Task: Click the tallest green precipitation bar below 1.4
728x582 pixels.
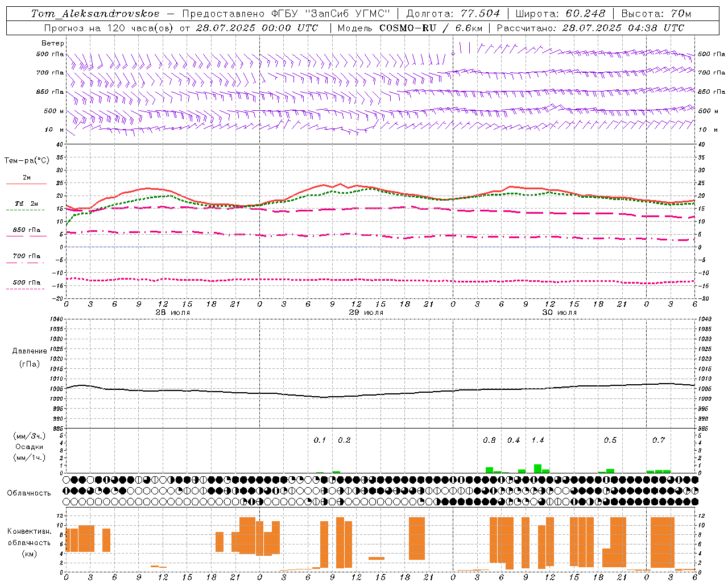Action: (x=537, y=468)
